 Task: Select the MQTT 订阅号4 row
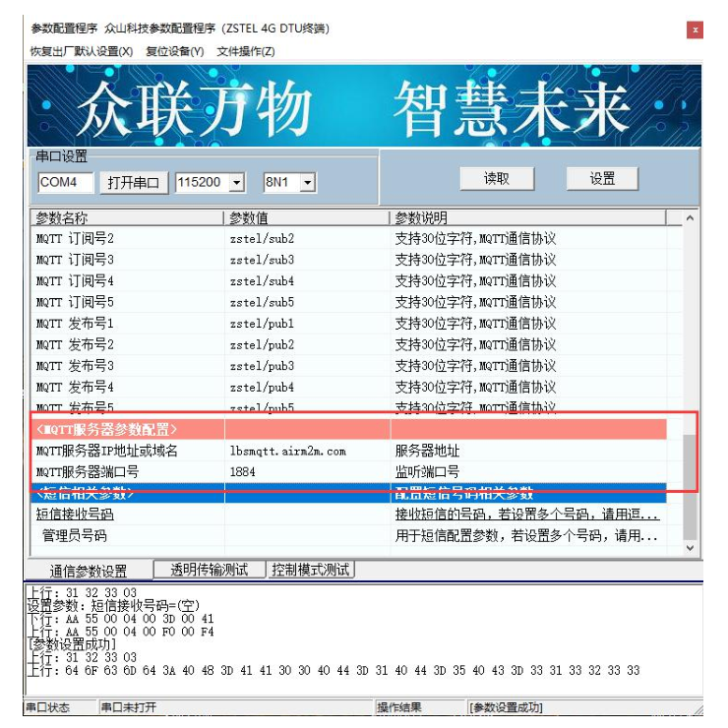pyautogui.click(x=349, y=281)
